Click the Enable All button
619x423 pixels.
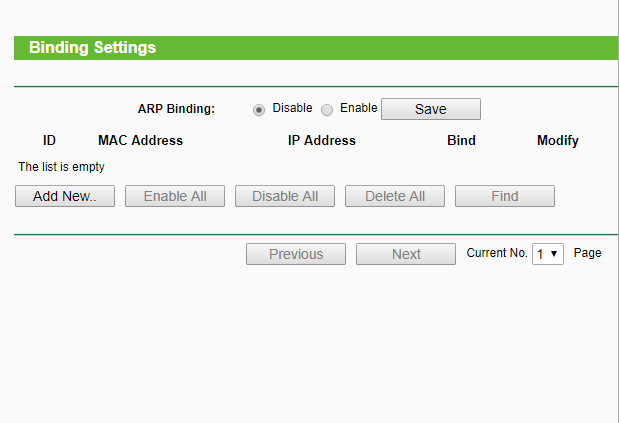pyautogui.click(x=175, y=196)
